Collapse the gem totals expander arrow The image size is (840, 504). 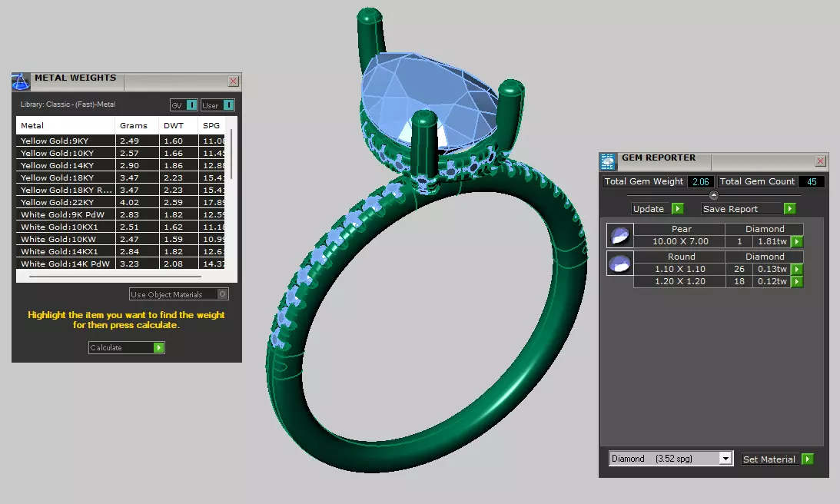[x=713, y=195]
